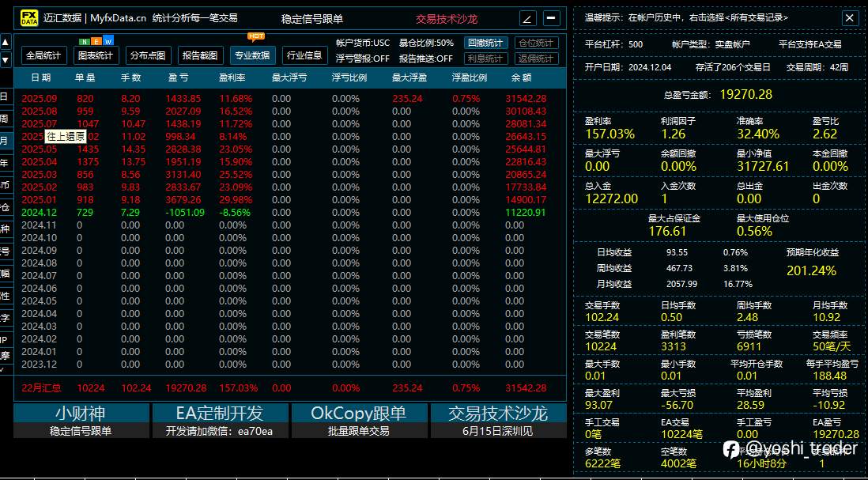
Task: Select the 返佣统计 button
Action: click(537, 59)
